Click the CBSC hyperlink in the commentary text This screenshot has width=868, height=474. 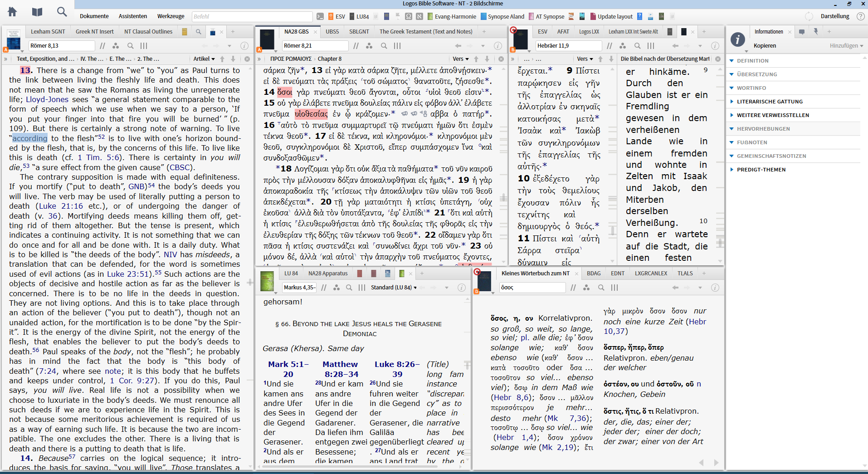tap(180, 167)
